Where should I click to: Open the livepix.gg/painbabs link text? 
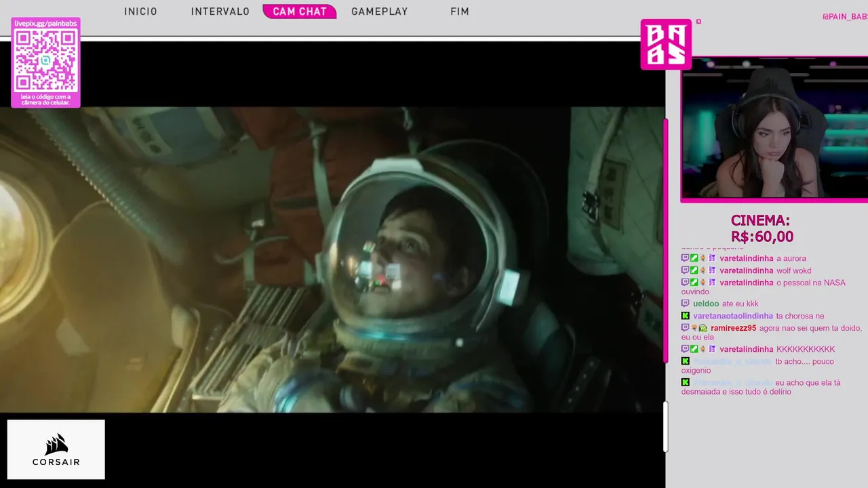point(45,23)
